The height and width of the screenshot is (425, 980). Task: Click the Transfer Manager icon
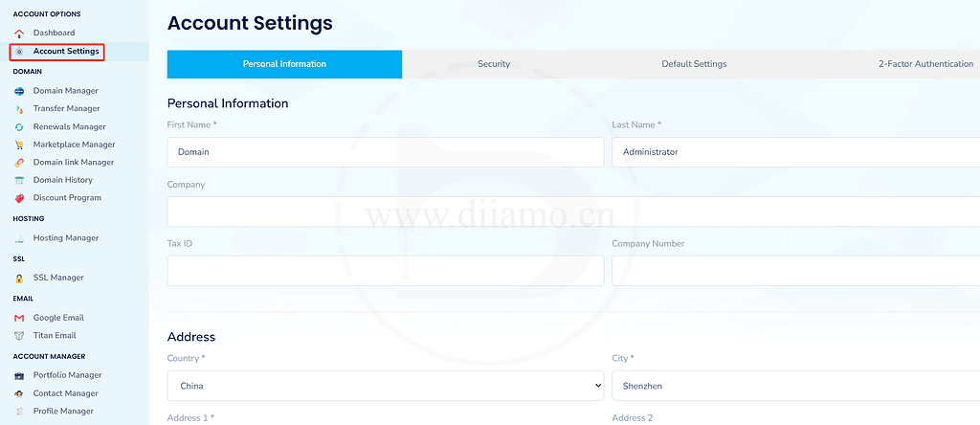coord(19,109)
